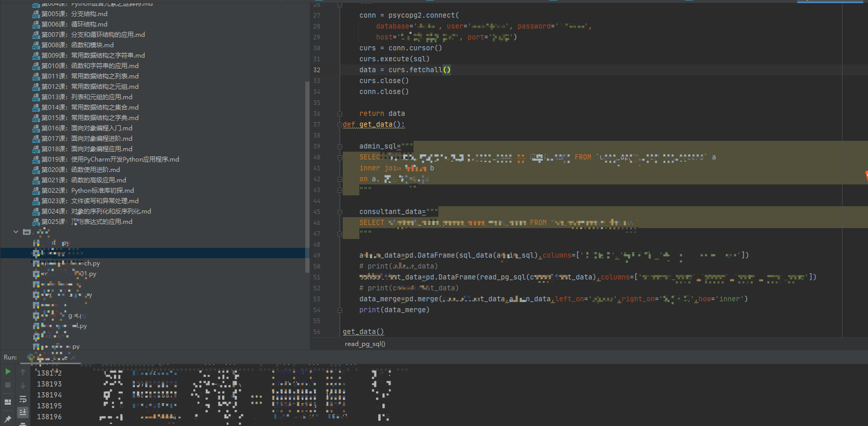Open 第018课: 面向对象编程应用.md

click(x=87, y=149)
